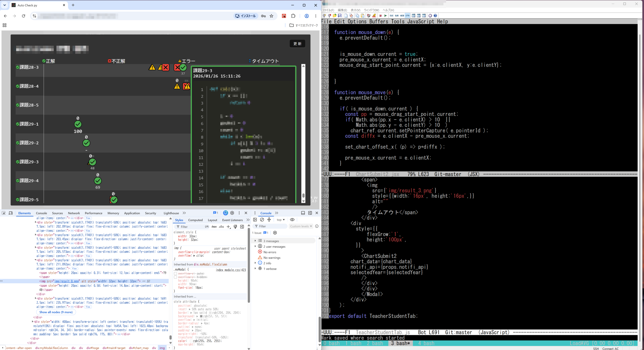Click the new connection plug icon in terminal toolbar
The image size is (644, 350).
click(324, 16)
